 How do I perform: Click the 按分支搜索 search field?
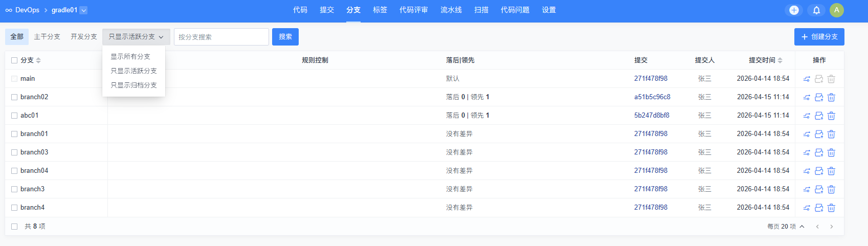point(221,37)
